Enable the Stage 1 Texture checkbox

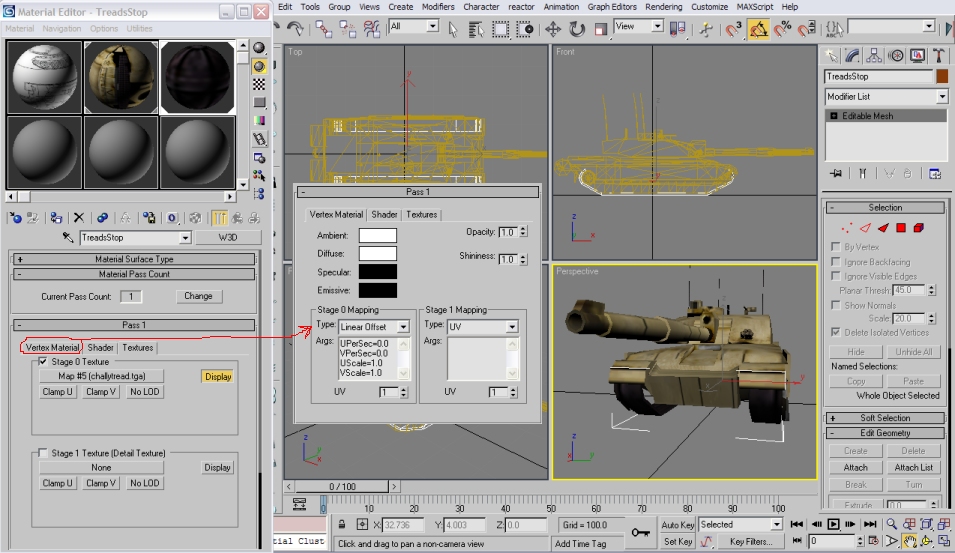click(x=42, y=453)
